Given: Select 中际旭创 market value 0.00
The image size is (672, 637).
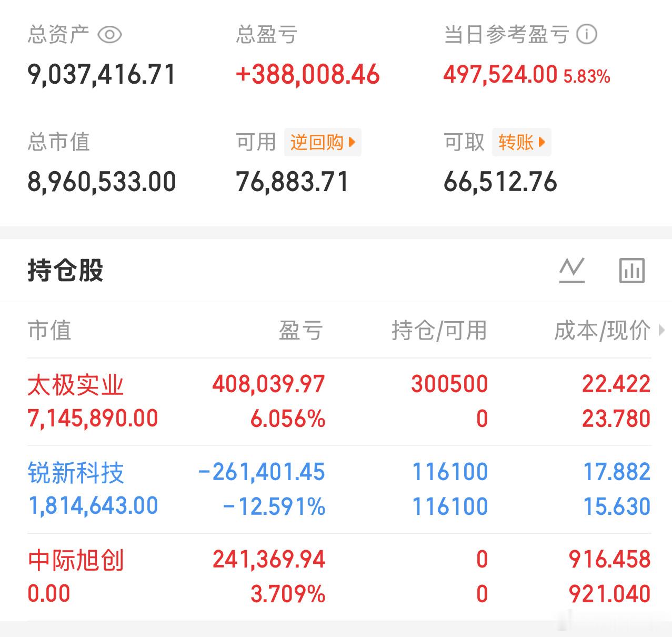Looking at the screenshot, I should (48, 594).
